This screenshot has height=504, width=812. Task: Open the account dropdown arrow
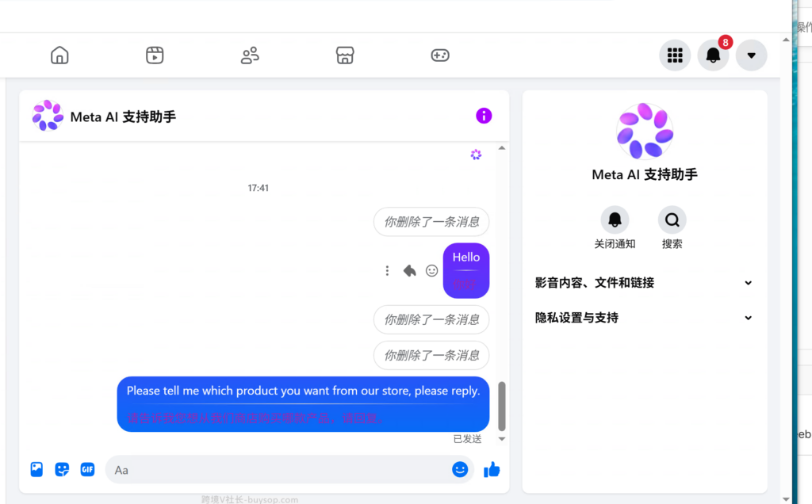click(x=752, y=55)
